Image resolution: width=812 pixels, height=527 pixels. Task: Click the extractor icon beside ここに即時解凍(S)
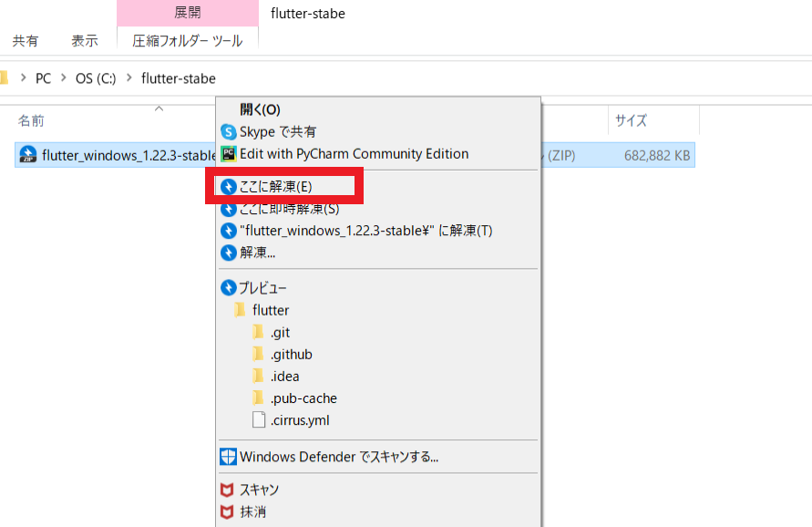[229, 210]
